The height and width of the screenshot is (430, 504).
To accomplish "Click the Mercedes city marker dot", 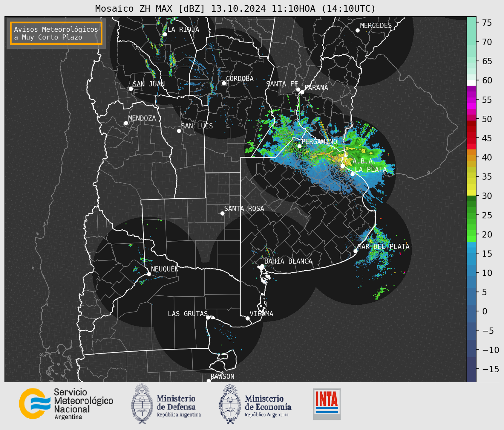I will coord(358,31).
